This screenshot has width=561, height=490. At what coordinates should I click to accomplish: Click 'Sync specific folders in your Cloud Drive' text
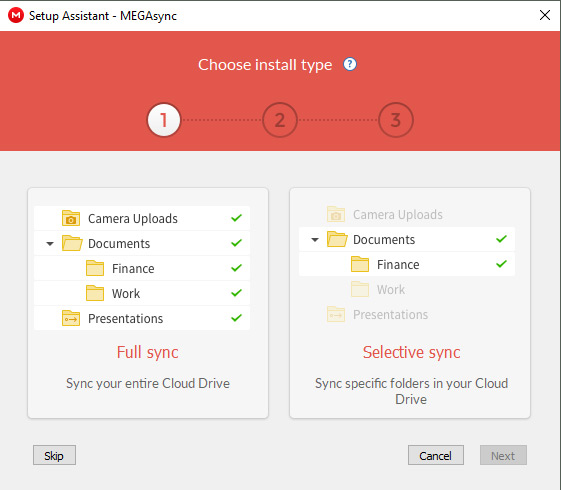[x=411, y=391]
